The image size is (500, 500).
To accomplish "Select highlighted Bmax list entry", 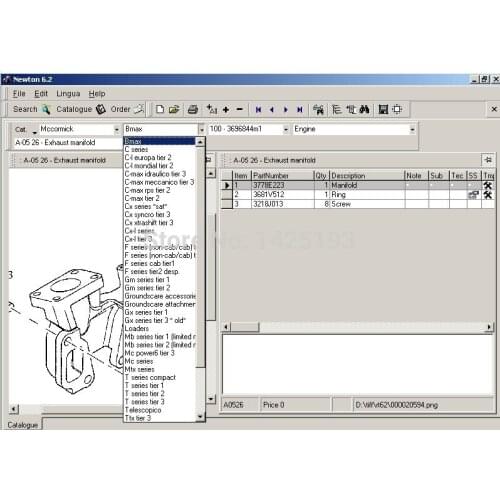I will [x=159, y=141].
